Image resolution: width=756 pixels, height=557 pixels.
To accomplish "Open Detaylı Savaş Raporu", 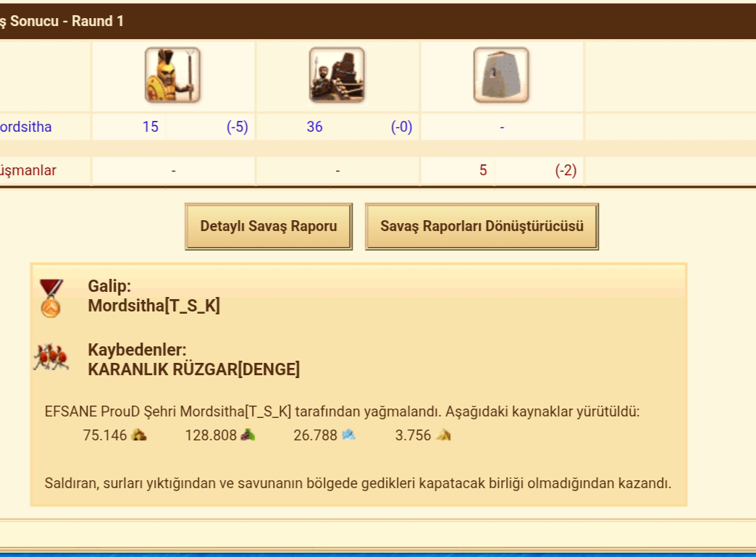I will (x=269, y=226).
